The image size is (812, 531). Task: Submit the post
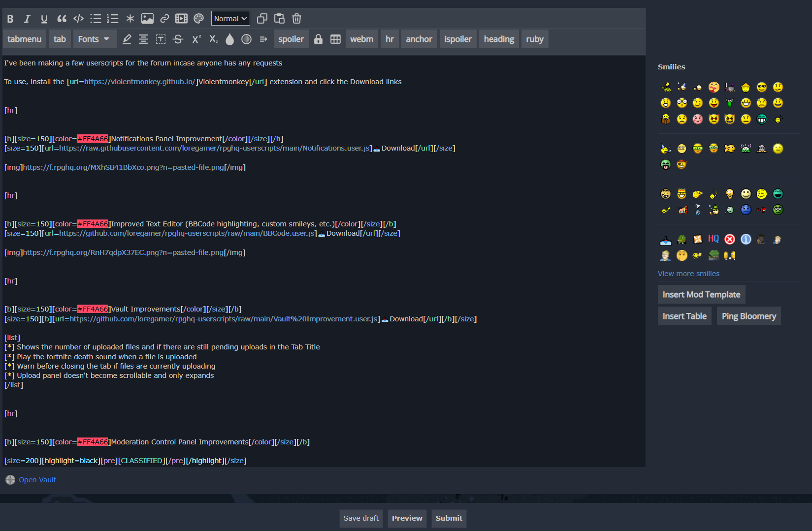[x=449, y=518]
